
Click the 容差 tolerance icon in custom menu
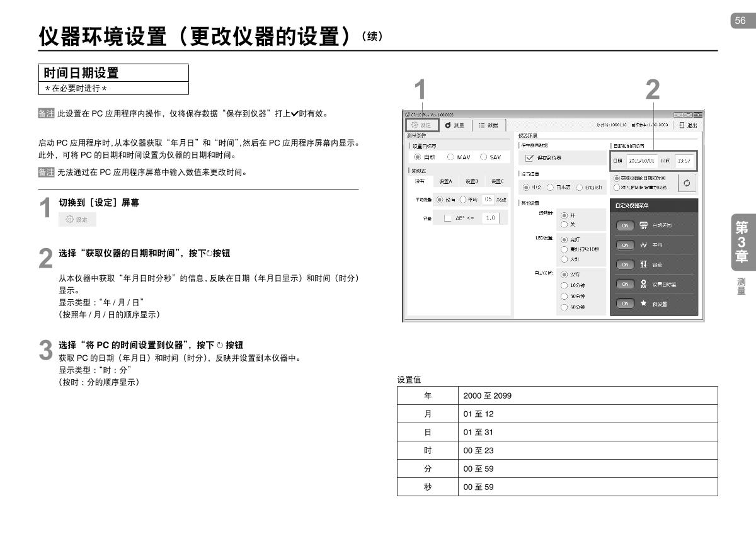tap(644, 264)
